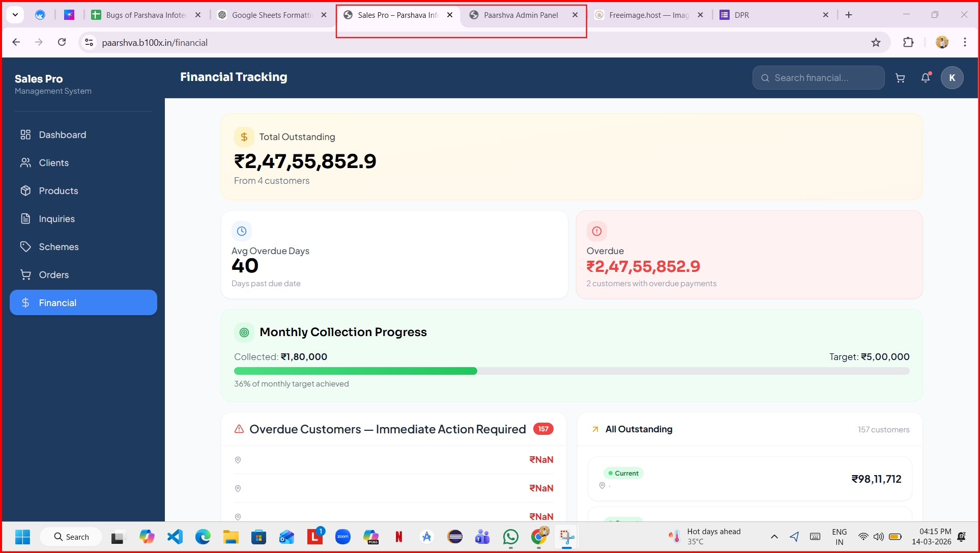Click the monthly collection progress bar
The height and width of the screenshot is (553, 980).
[x=572, y=371]
